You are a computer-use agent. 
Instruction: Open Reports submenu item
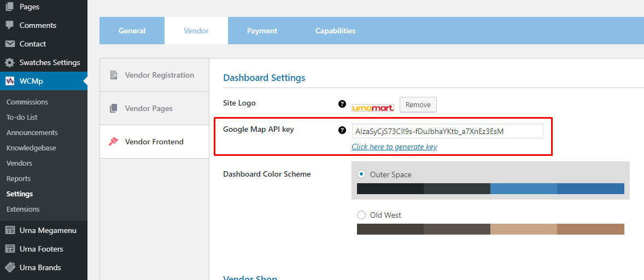click(19, 179)
